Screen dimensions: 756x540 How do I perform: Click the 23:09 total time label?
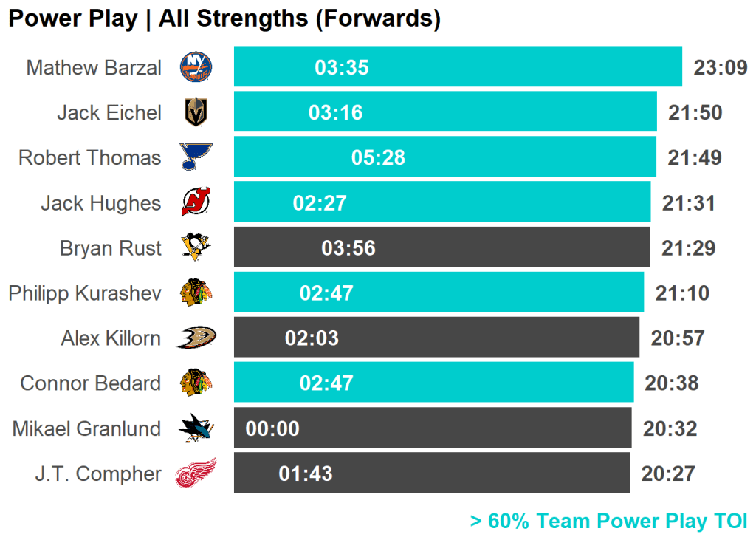pos(721,68)
